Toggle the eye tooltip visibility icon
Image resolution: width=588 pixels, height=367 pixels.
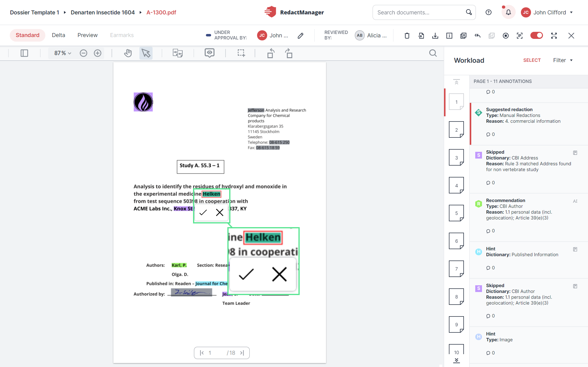coord(210,53)
